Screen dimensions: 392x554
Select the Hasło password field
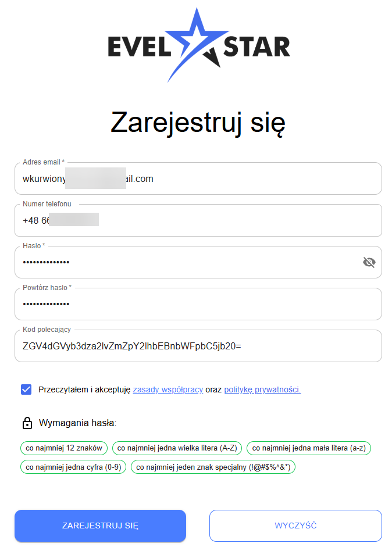186,262
